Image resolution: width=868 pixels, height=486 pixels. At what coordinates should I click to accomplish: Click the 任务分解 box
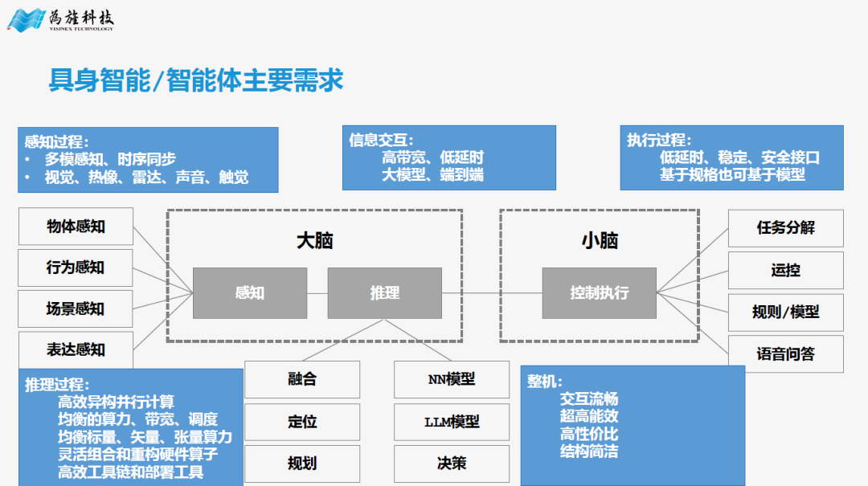tap(786, 228)
